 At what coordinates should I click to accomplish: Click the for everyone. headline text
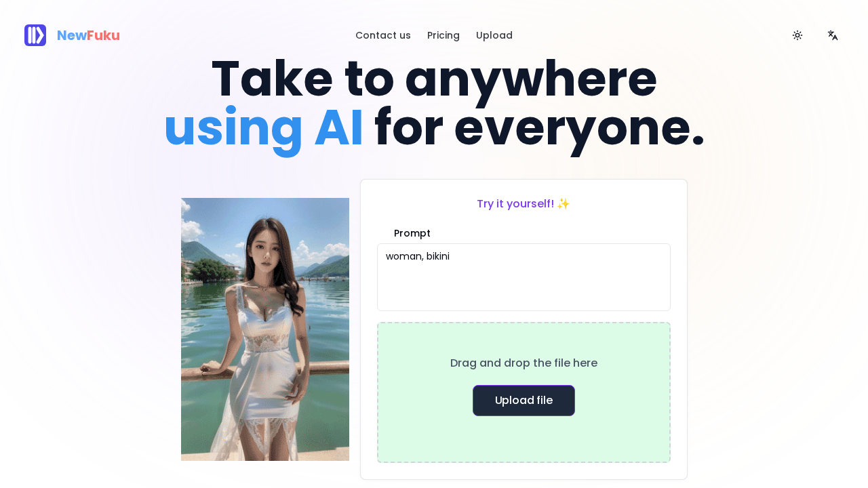(x=540, y=127)
